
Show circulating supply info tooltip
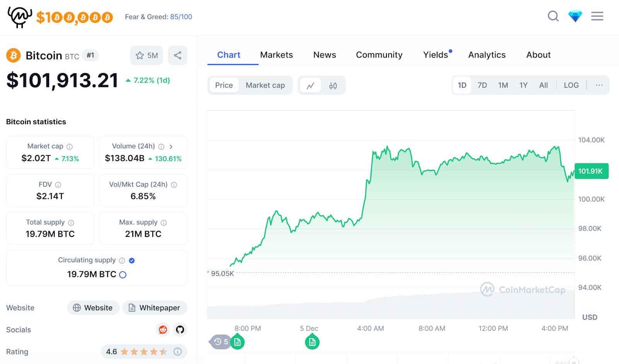point(121,260)
